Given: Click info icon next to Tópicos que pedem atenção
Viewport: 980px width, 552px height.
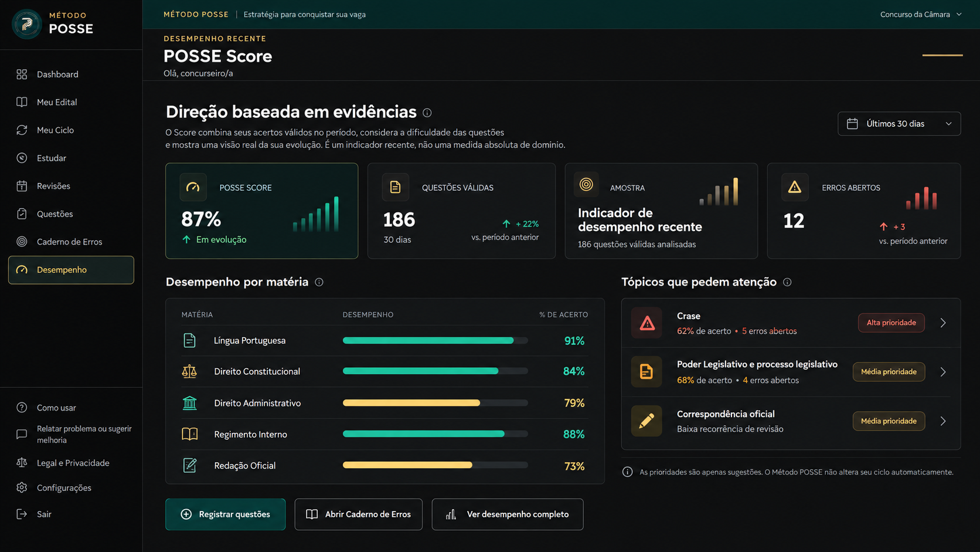Looking at the screenshot, I should click(787, 282).
